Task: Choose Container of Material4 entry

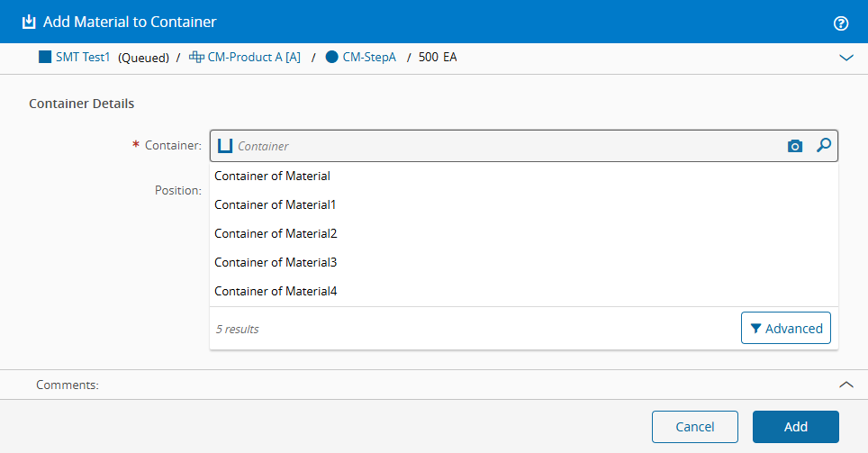Action: [275, 291]
